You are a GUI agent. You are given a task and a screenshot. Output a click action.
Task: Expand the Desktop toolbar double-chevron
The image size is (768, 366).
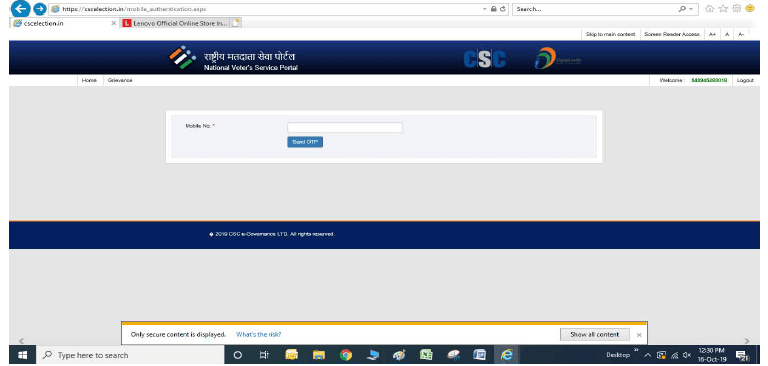tap(637, 350)
